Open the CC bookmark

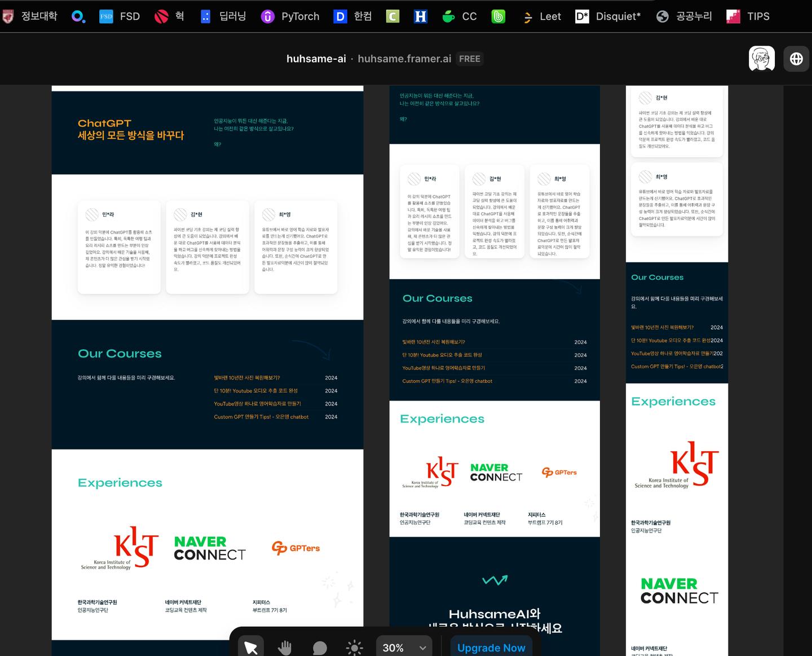[x=460, y=16]
